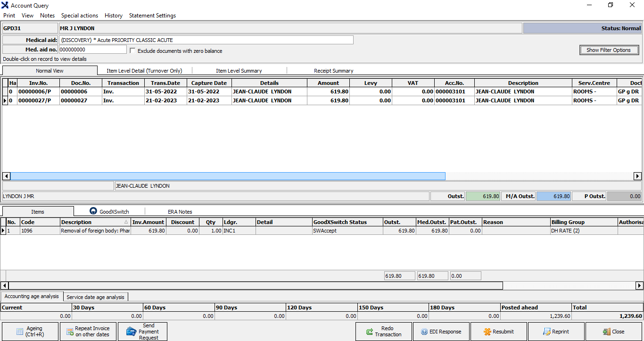The image size is (644, 341).
Task: Click the Resubmit button icon
Action: (487, 332)
